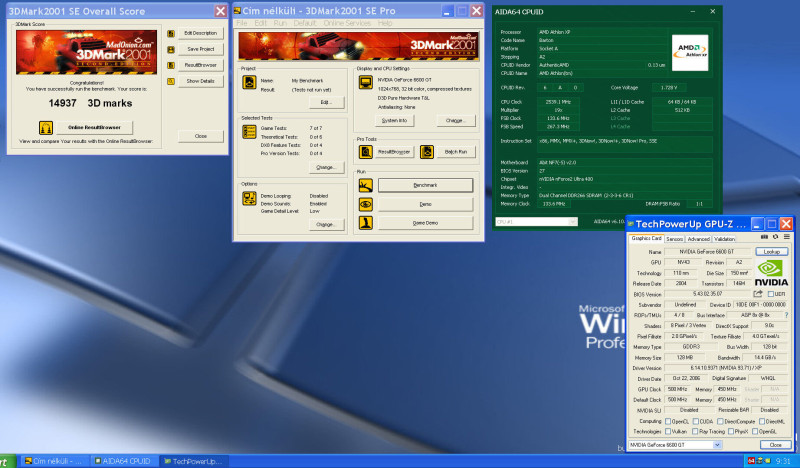Screen dimensions: 800x468
Task: Toggle the PhysX checkbox
Action: pyautogui.click(x=731, y=431)
